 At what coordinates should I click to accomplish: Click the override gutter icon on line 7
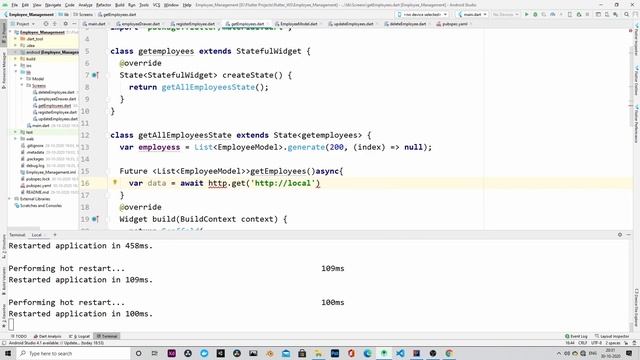click(x=95, y=75)
